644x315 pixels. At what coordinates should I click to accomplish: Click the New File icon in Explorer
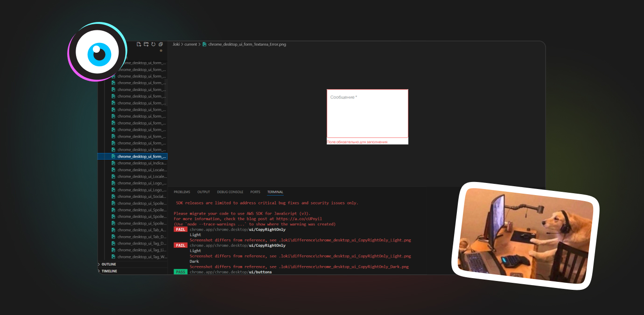tap(139, 44)
